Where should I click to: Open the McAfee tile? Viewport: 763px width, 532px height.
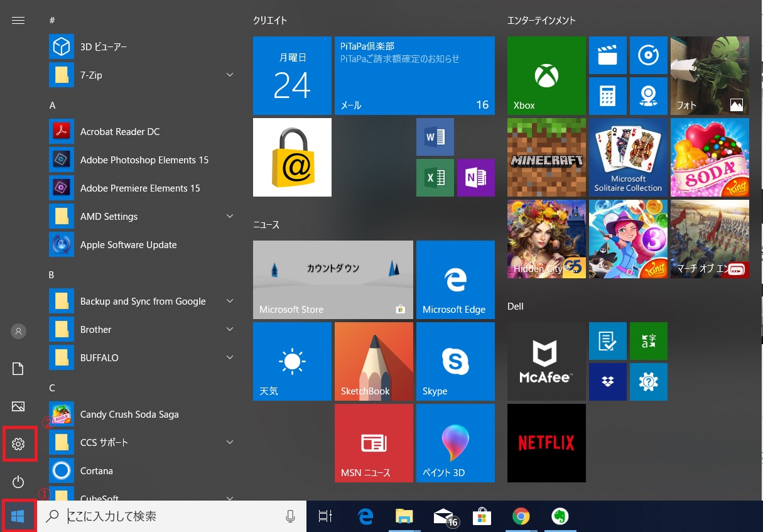pyautogui.click(x=546, y=361)
